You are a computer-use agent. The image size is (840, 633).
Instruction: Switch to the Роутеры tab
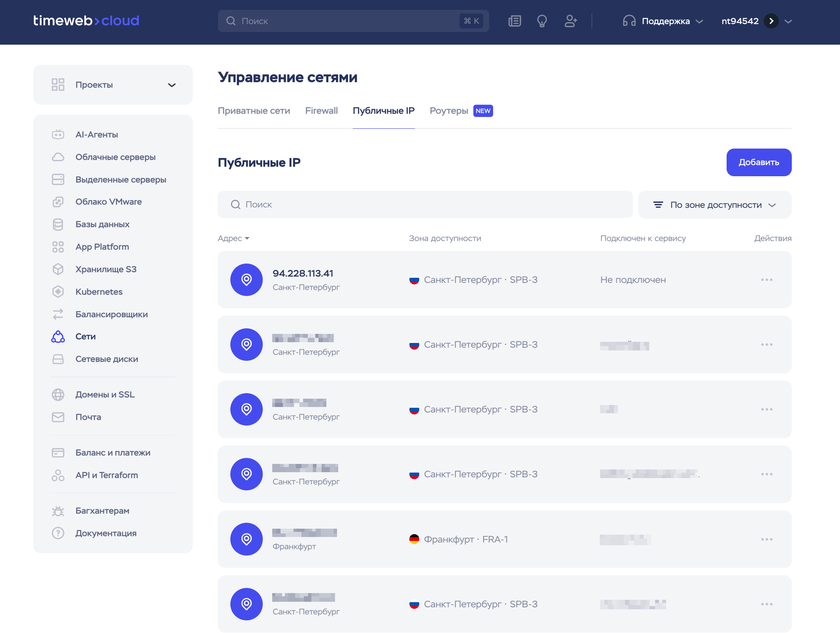(449, 111)
